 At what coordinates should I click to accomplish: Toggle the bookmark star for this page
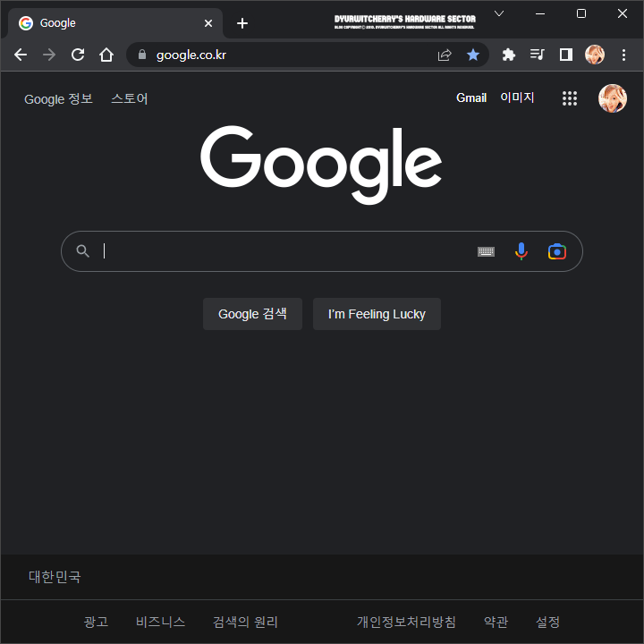(473, 55)
